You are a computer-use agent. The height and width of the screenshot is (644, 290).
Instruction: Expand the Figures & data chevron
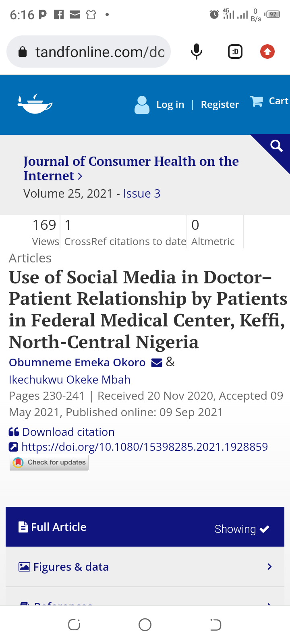(269, 567)
